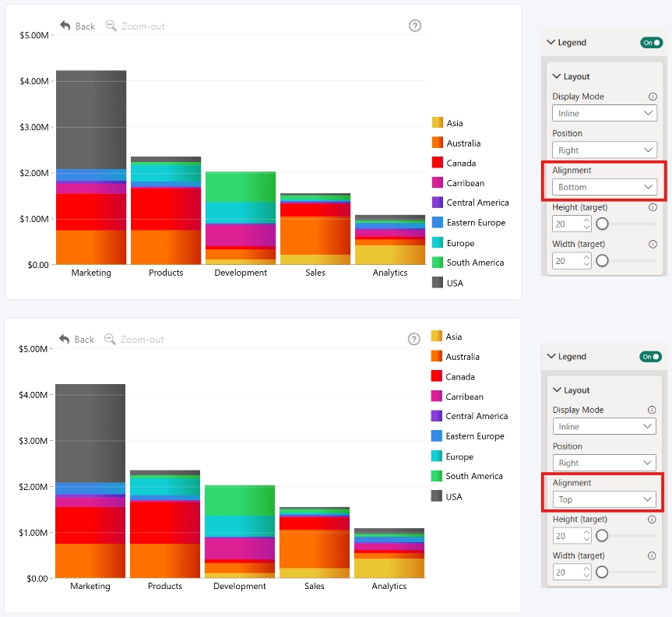Click the Central America label in the lower chart legend
672x617 pixels.
coord(477,416)
